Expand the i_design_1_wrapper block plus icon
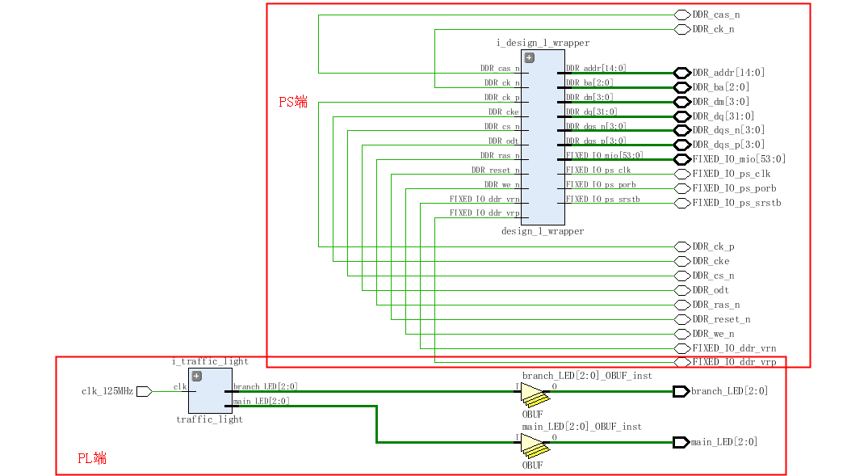The width and height of the screenshot is (868, 476). [528, 57]
